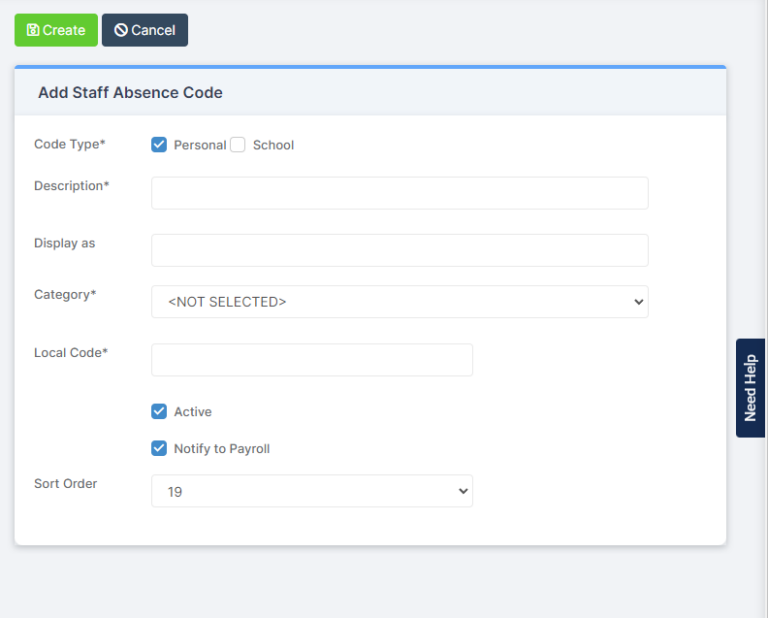Viewport: 768px width, 618px height.
Task: Click the Category* field label
Action: (x=65, y=295)
